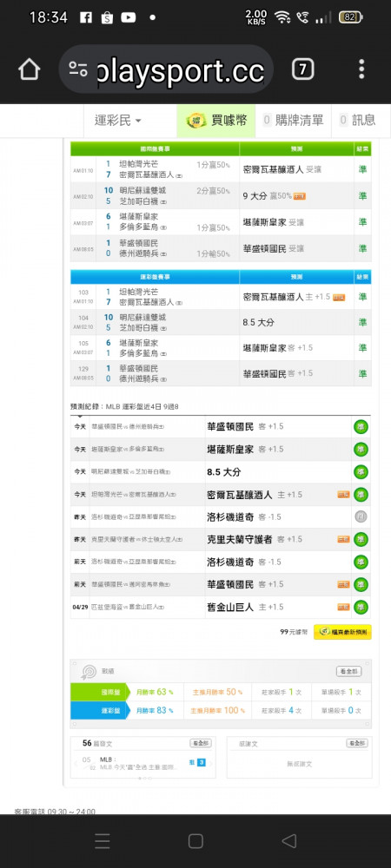This screenshot has width=391, height=868.
Task: Tap the playsport.cc address bar
Action: click(x=166, y=69)
